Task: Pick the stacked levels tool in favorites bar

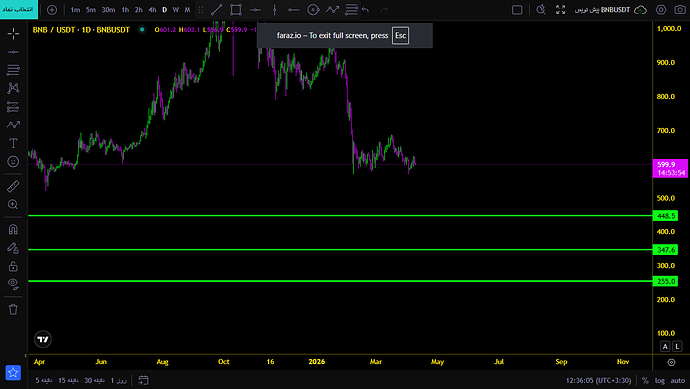Action: (351, 10)
